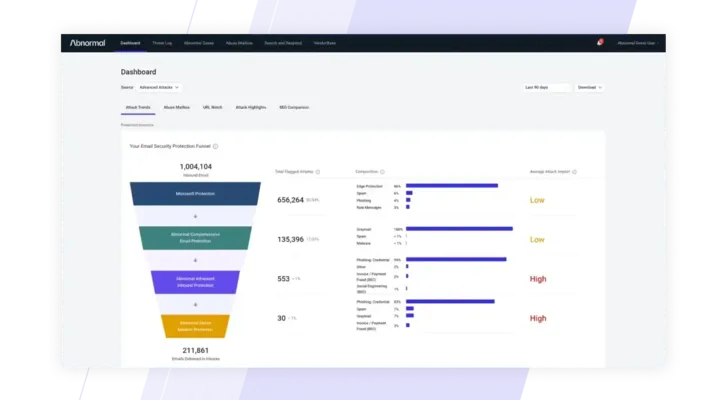Click arrow above the orange funnel stage

(x=195, y=305)
